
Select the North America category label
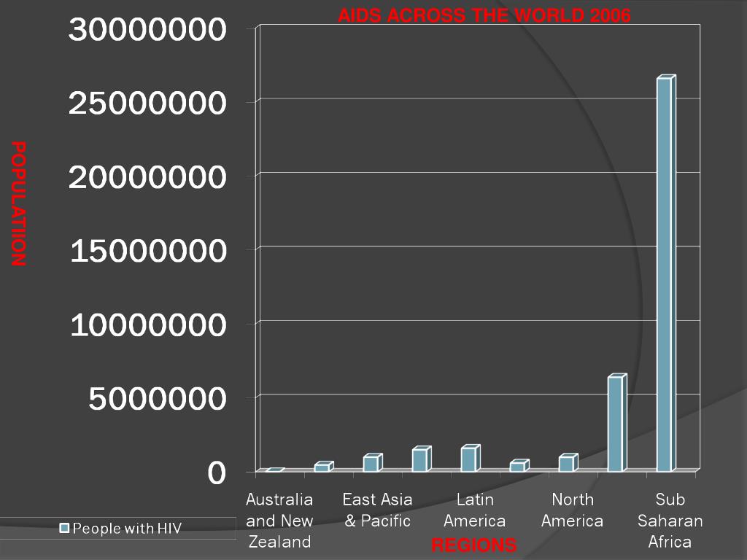click(572, 510)
